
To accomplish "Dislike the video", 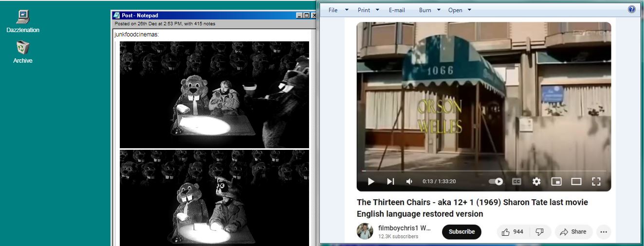I will coord(540,232).
